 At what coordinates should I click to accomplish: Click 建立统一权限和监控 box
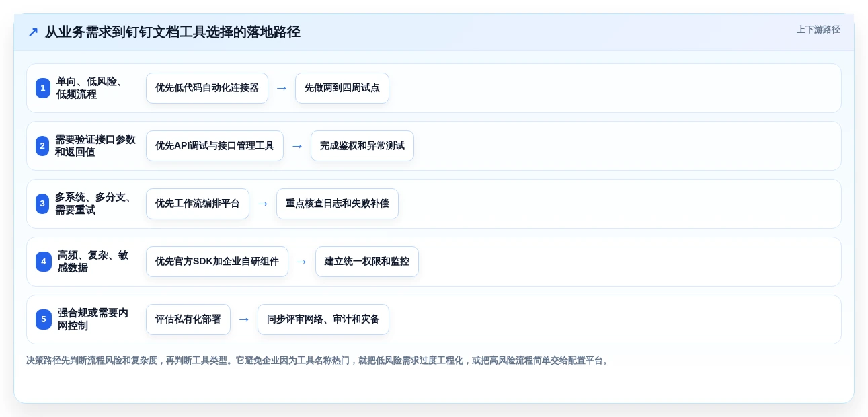point(367,262)
